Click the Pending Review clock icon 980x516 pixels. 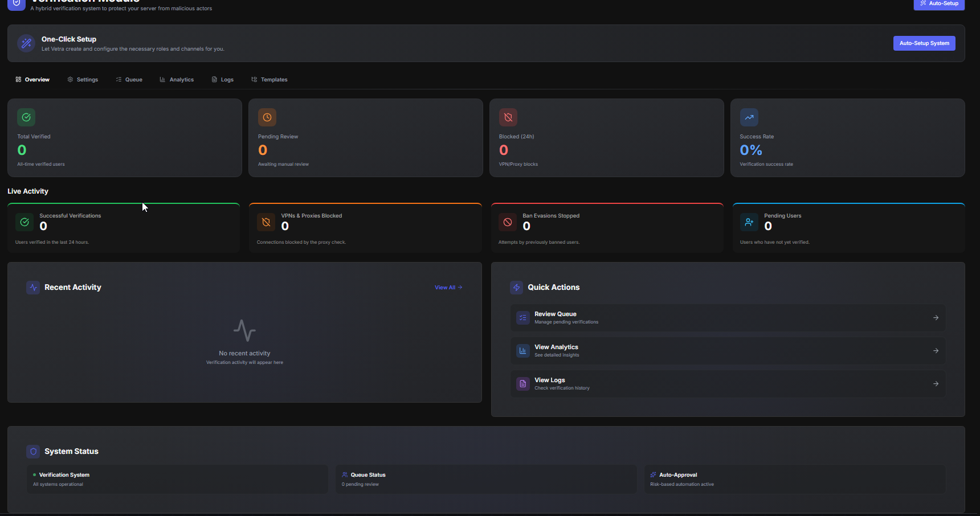pos(267,117)
